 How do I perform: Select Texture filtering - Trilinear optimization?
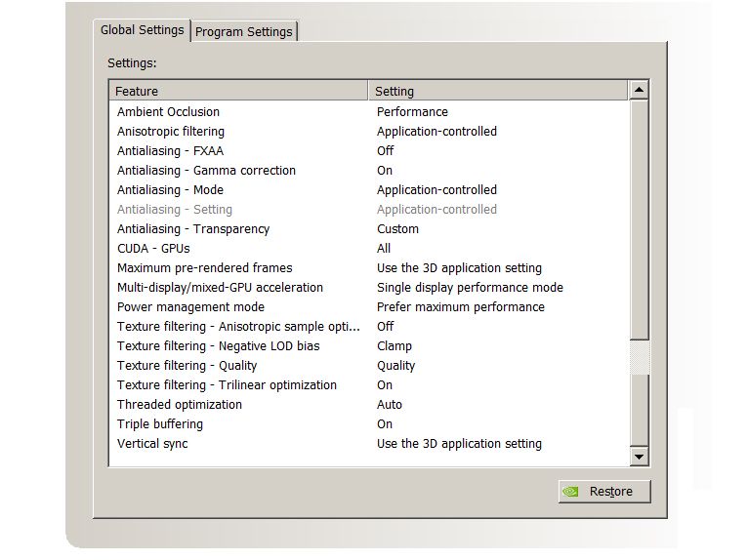point(227,385)
